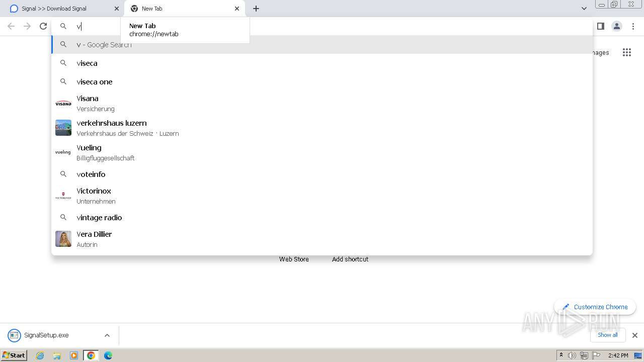Select the verkehrshaus luzern suggestion
The image size is (644, 362).
point(322,128)
